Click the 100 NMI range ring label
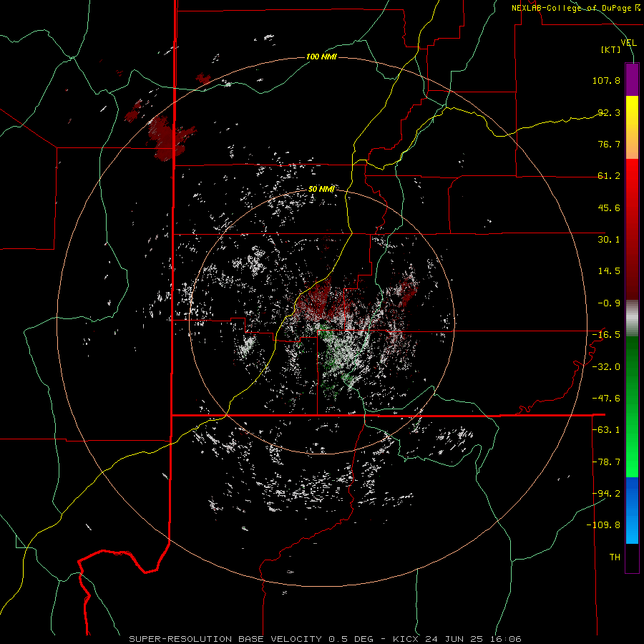This screenshot has height=644, width=644. (x=321, y=57)
